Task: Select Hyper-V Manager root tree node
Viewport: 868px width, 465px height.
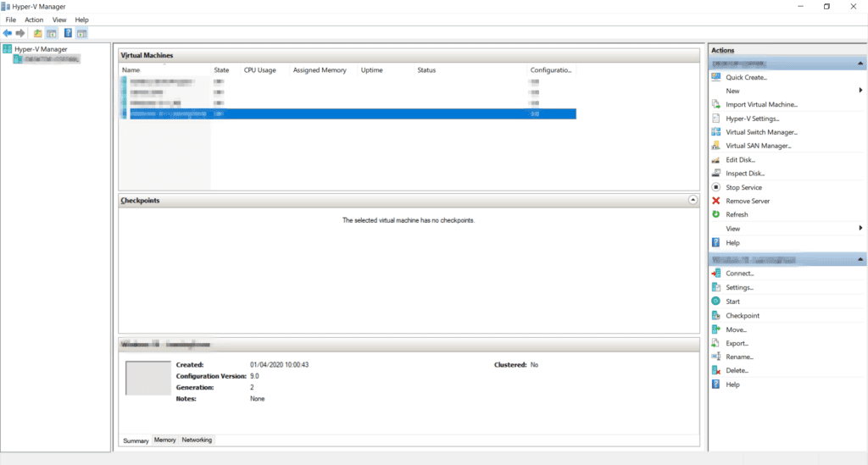Action: 41,49
